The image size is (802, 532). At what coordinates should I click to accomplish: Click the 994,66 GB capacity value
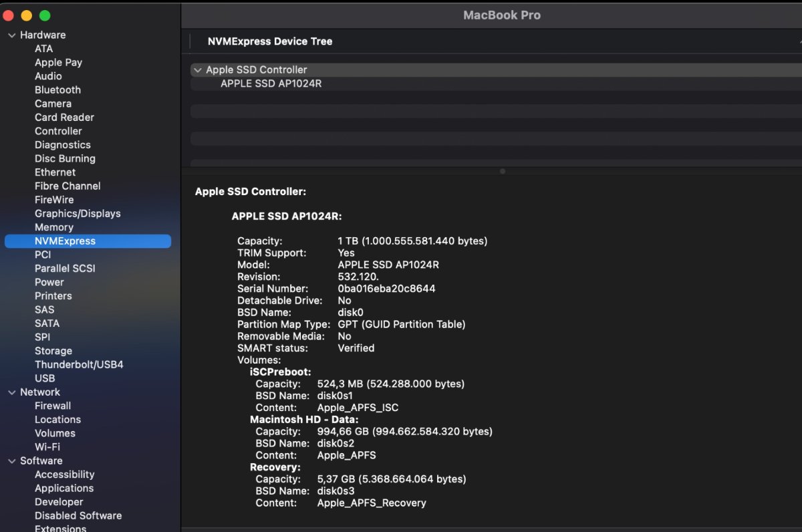point(405,432)
